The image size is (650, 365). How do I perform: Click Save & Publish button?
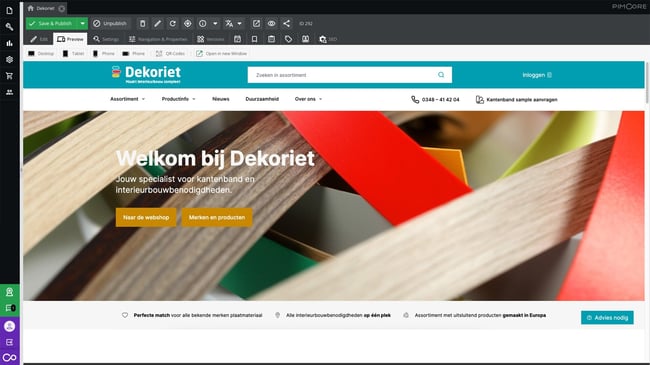(52, 24)
